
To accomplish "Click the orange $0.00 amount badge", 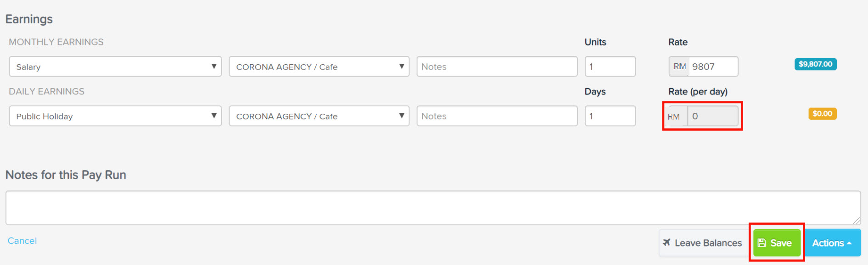I will 822,114.
